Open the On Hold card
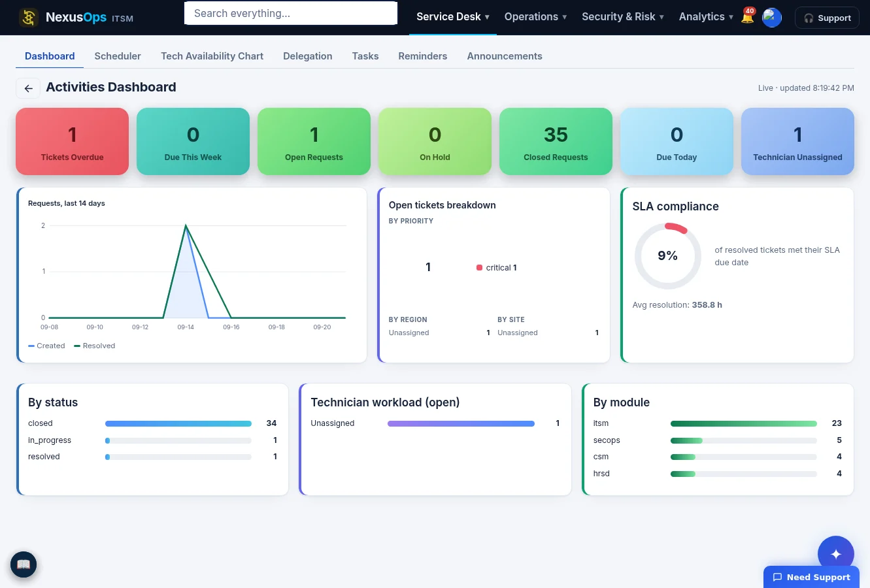870x588 pixels. click(x=435, y=141)
